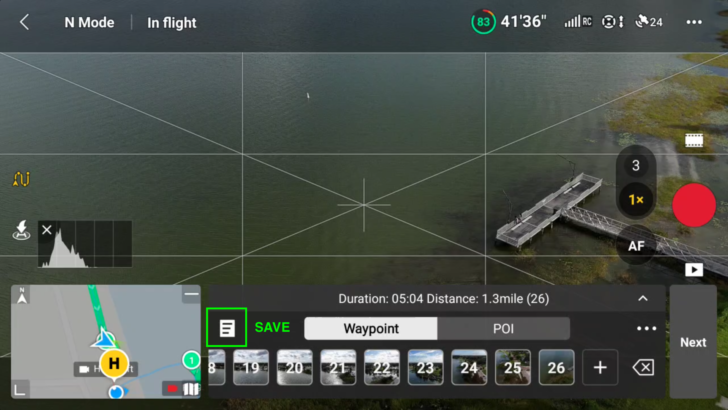Select the 1x zoom level
The width and height of the screenshot is (728, 410).
(636, 200)
